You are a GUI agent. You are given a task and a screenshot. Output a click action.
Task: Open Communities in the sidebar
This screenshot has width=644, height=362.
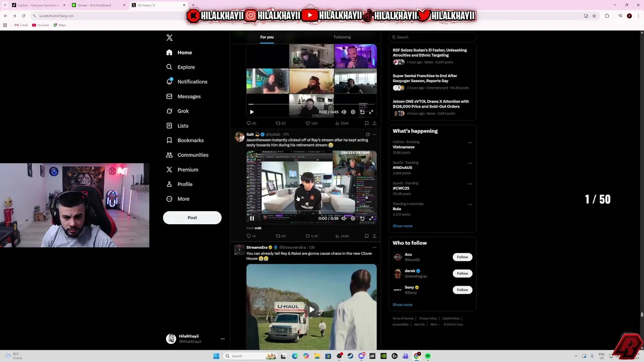click(x=187, y=155)
